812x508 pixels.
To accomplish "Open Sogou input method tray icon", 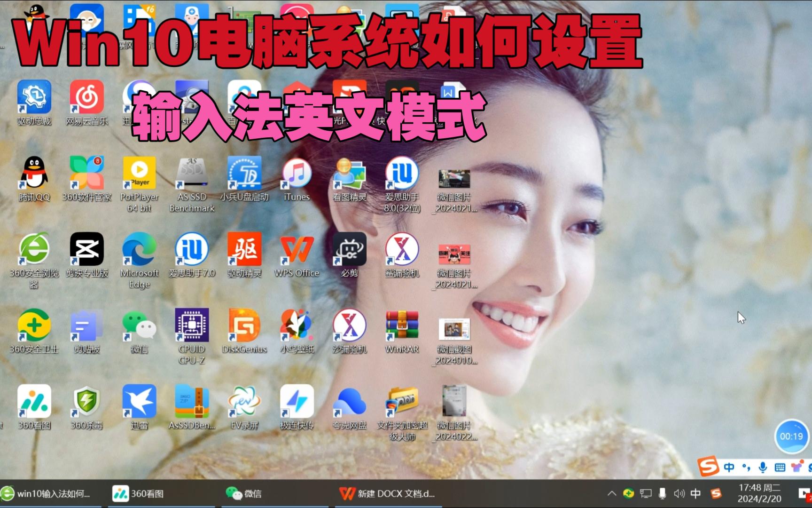I will click(x=716, y=493).
